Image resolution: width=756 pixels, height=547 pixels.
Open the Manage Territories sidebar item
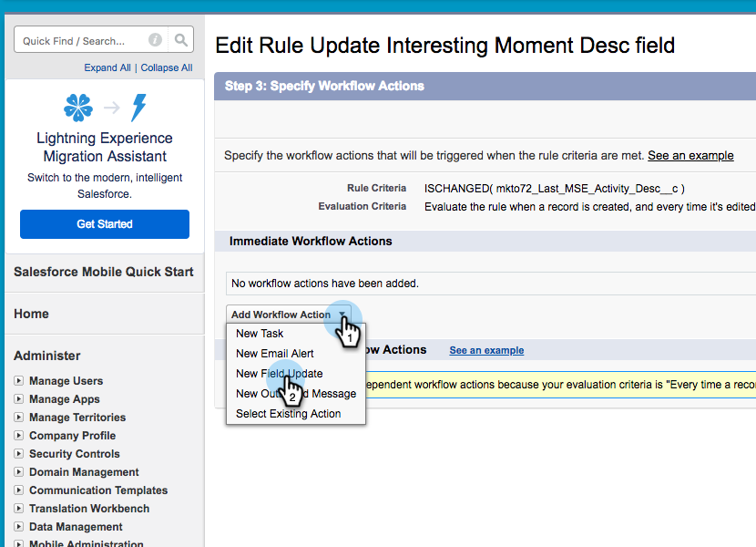pos(77,418)
